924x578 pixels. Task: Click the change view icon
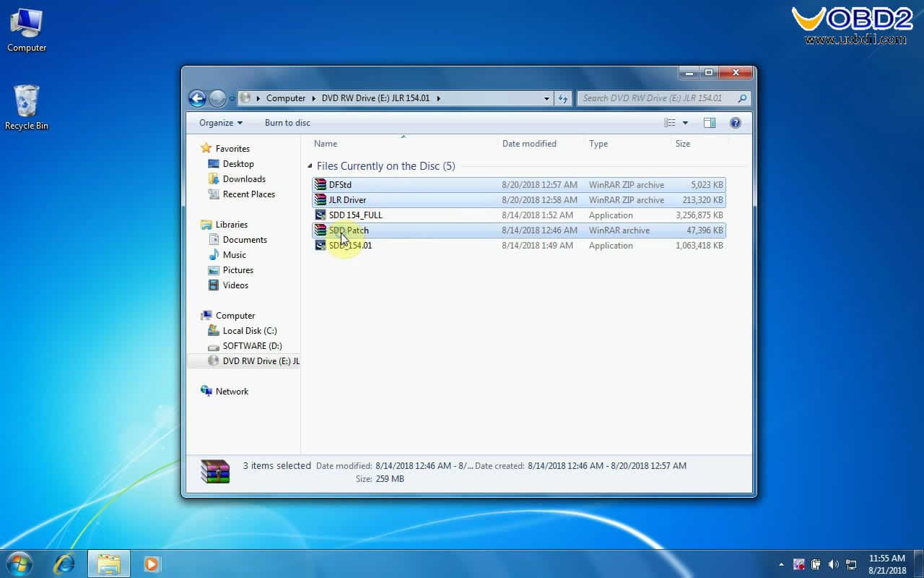[x=670, y=123]
